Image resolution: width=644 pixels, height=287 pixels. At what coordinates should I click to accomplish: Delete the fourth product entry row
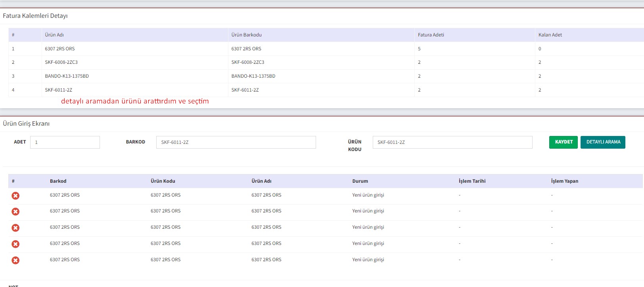click(x=15, y=244)
